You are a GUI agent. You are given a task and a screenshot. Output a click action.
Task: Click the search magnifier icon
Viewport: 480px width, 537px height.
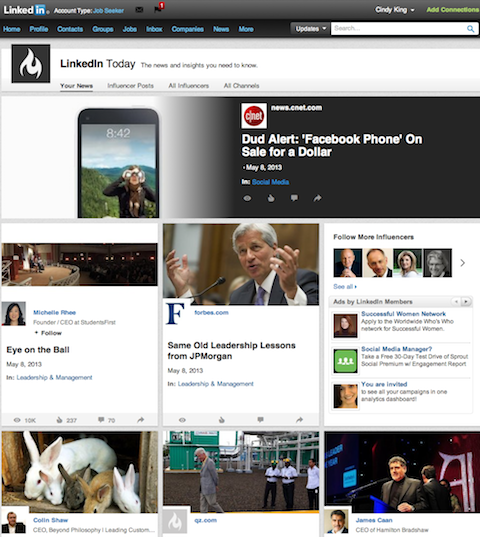471,29
